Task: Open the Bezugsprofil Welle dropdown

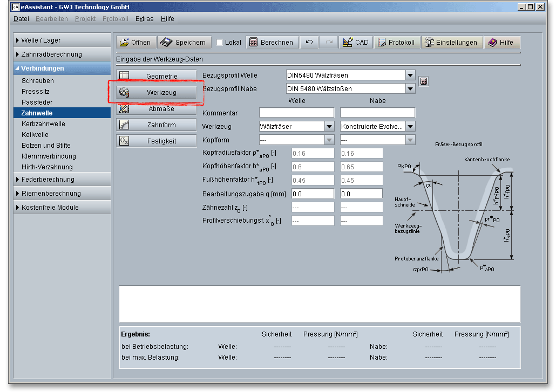Action: click(x=410, y=75)
